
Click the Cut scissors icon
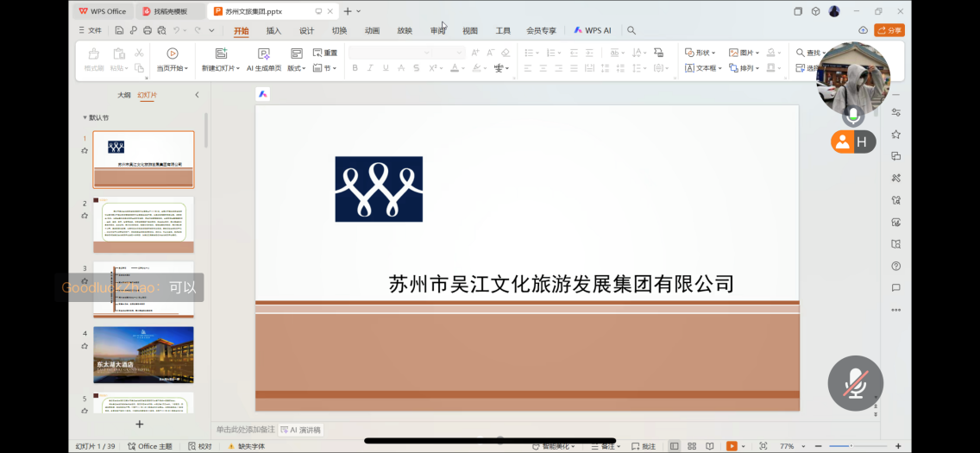point(139,53)
